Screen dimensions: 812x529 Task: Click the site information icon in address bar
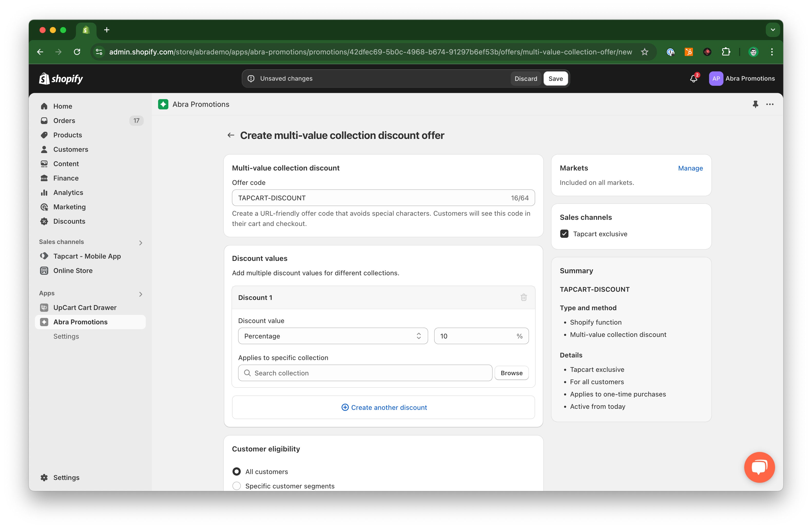99,52
